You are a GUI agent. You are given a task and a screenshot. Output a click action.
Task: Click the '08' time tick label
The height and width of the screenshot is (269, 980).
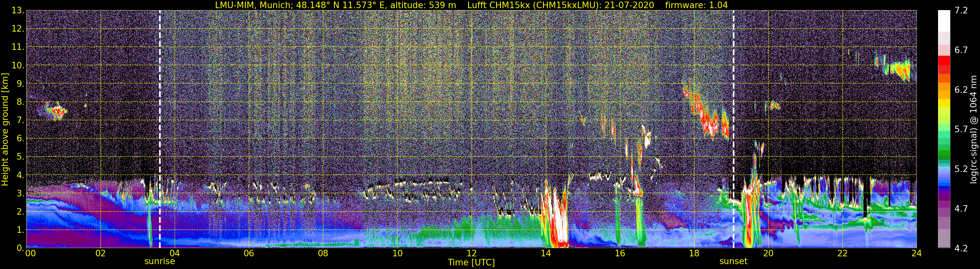(323, 253)
